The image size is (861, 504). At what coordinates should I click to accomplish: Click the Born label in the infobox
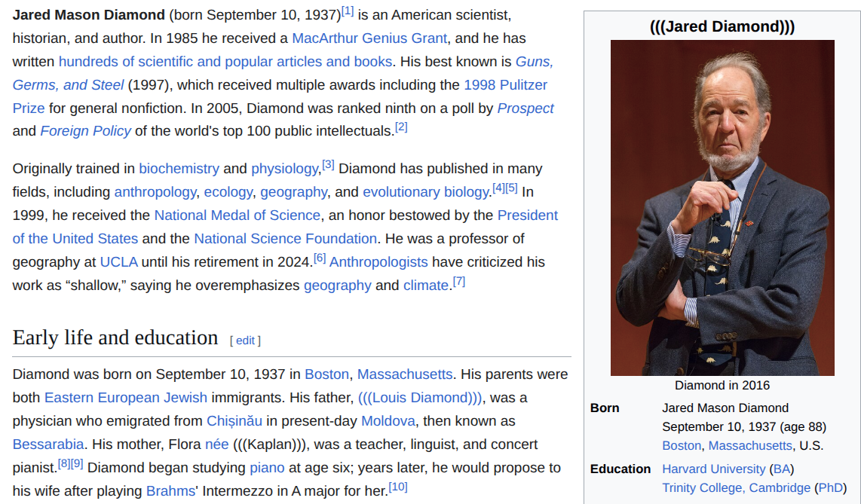click(605, 408)
